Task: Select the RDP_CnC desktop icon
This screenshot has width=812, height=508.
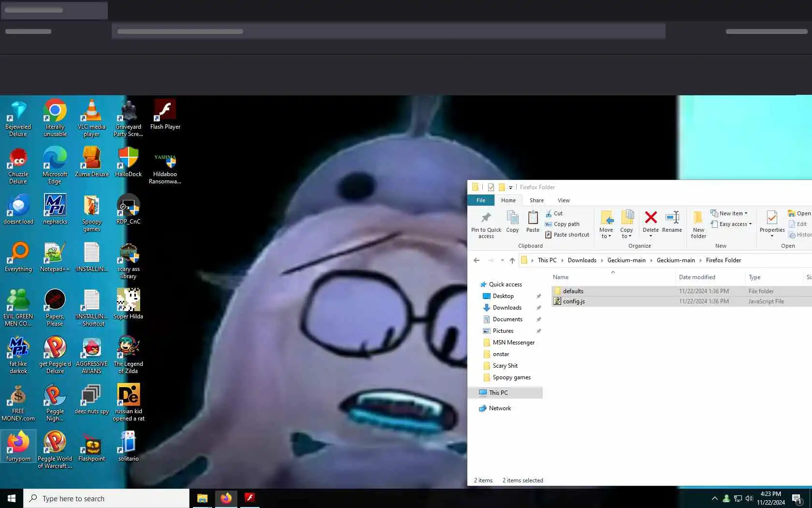Action: [129, 210]
